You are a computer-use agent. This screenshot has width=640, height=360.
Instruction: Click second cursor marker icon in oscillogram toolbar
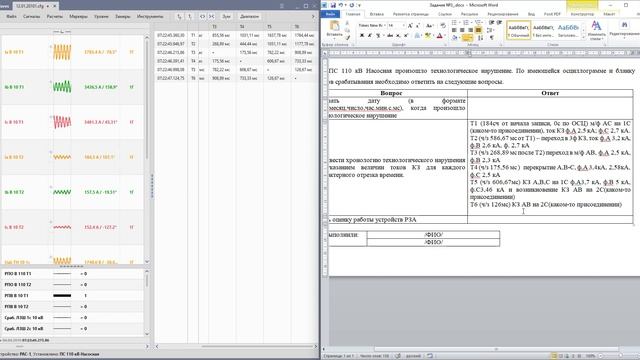(189, 16)
